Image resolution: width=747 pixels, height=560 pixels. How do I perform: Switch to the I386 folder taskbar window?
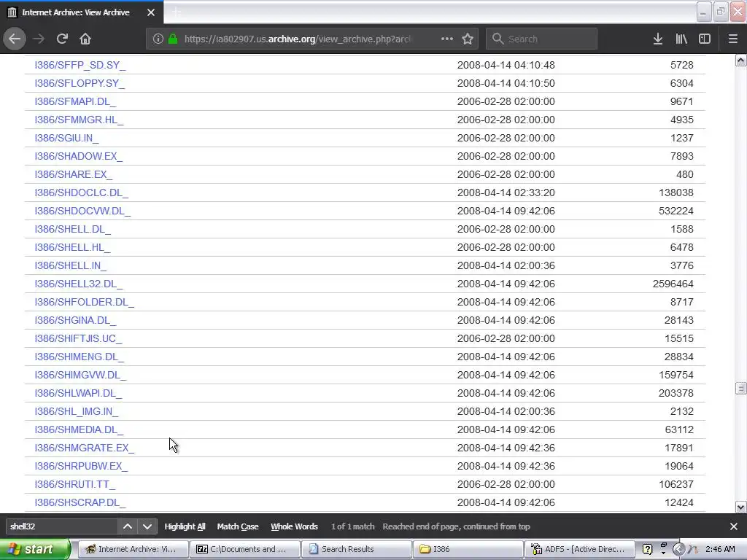click(x=468, y=549)
